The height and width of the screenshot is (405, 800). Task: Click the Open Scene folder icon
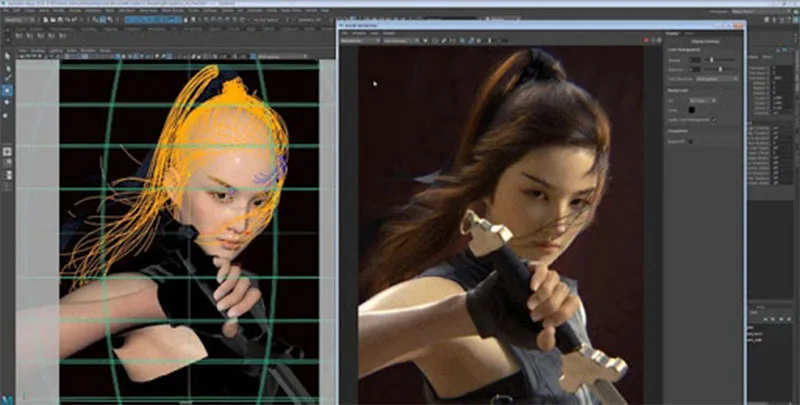pos(53,20)
